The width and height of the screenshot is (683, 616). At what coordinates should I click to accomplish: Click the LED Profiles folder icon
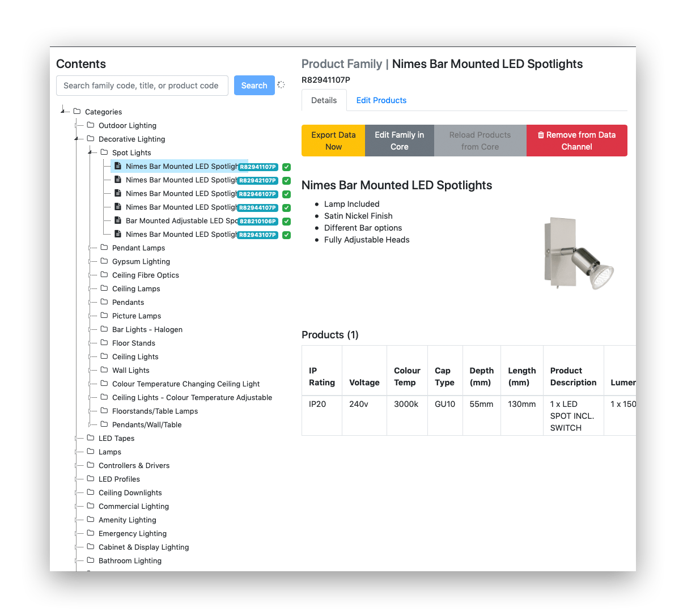91,478
